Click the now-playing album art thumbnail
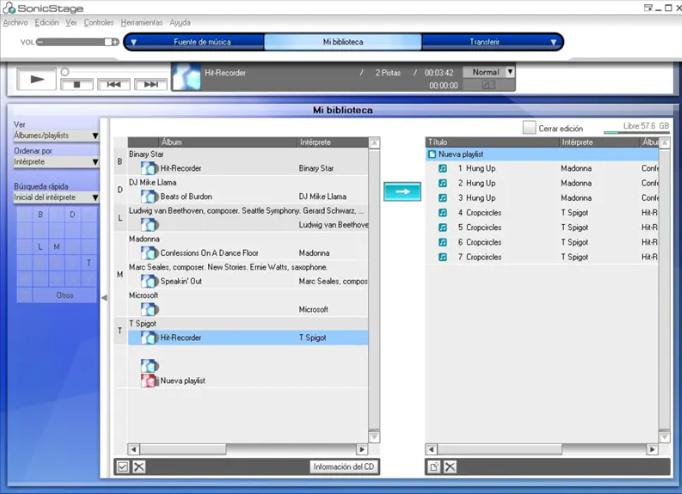682x494 pixels. point(186,77)
